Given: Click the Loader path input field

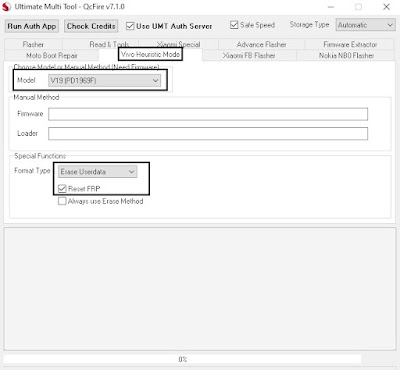Looking at the screenshot, I should pyautogui.click(x=208, y=133).
